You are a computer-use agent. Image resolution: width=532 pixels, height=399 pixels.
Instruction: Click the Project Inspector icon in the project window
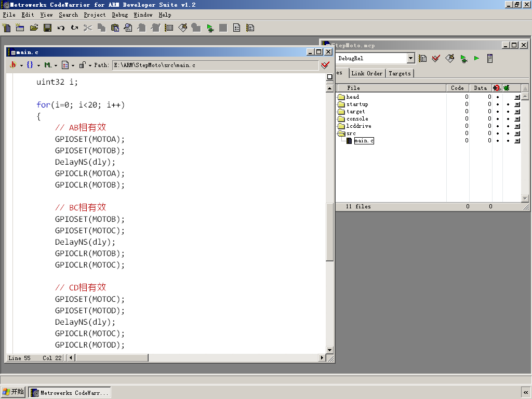[x=489, y=58]
